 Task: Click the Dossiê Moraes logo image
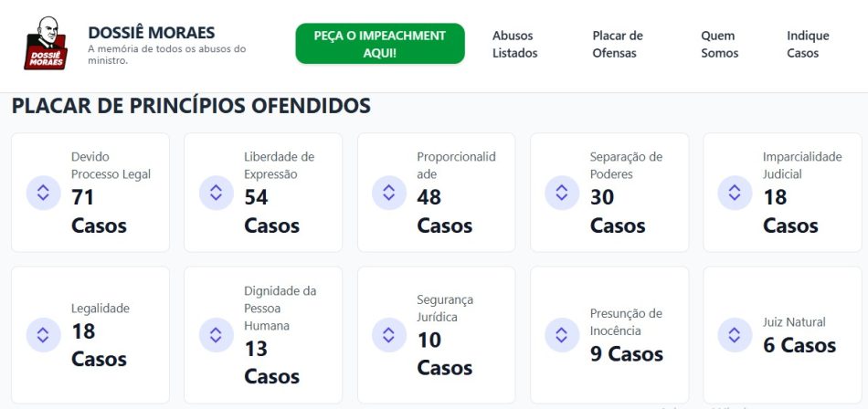tap(46, 44)
